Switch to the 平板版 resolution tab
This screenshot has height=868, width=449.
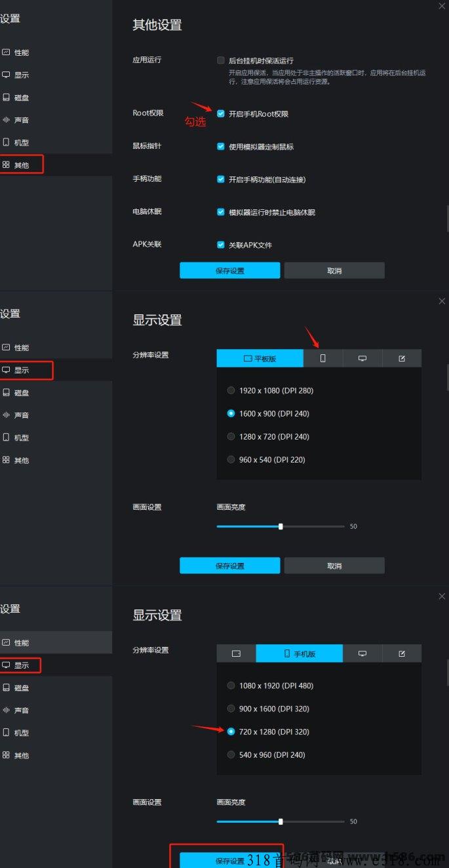point(260,358)
